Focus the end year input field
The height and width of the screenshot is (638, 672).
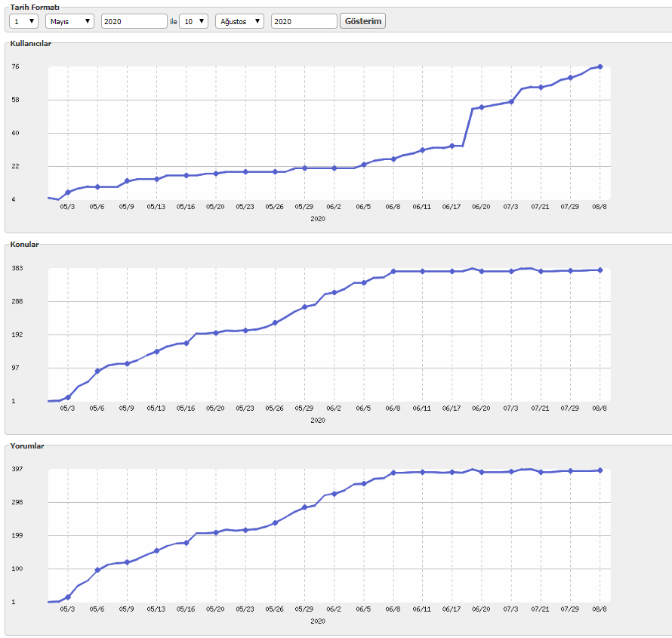(x=304, y=21)
